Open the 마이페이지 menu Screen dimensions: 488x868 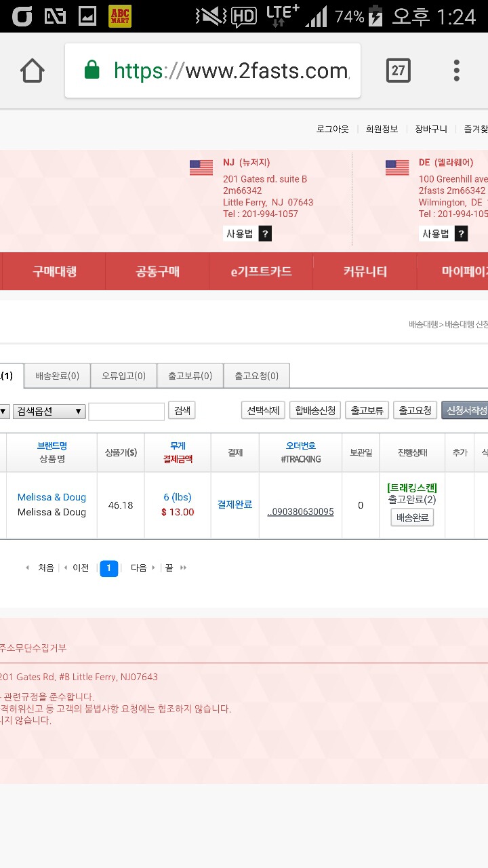tap(453, 271)
